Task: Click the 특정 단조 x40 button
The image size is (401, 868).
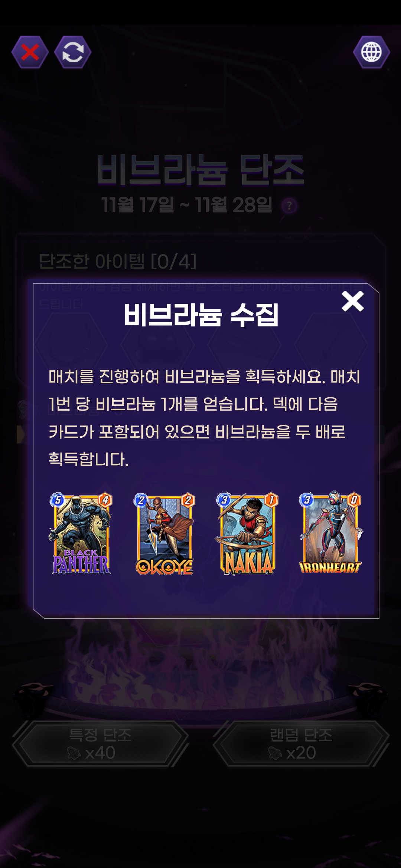Action: 100,743
